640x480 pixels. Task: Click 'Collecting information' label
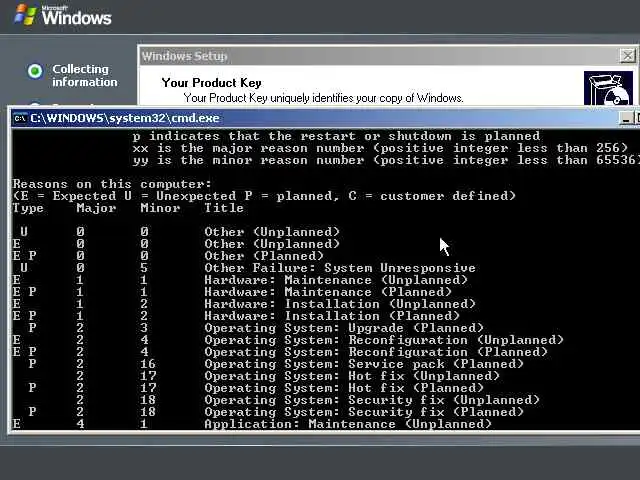click(x=84, y=76)
